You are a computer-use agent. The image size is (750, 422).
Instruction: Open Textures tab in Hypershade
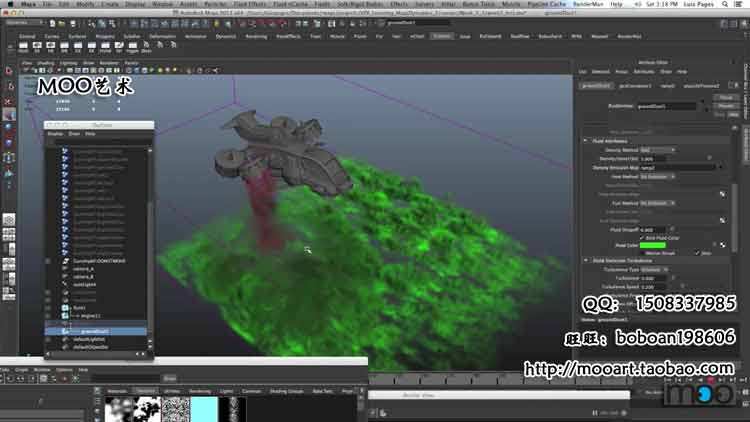(145, 391)
